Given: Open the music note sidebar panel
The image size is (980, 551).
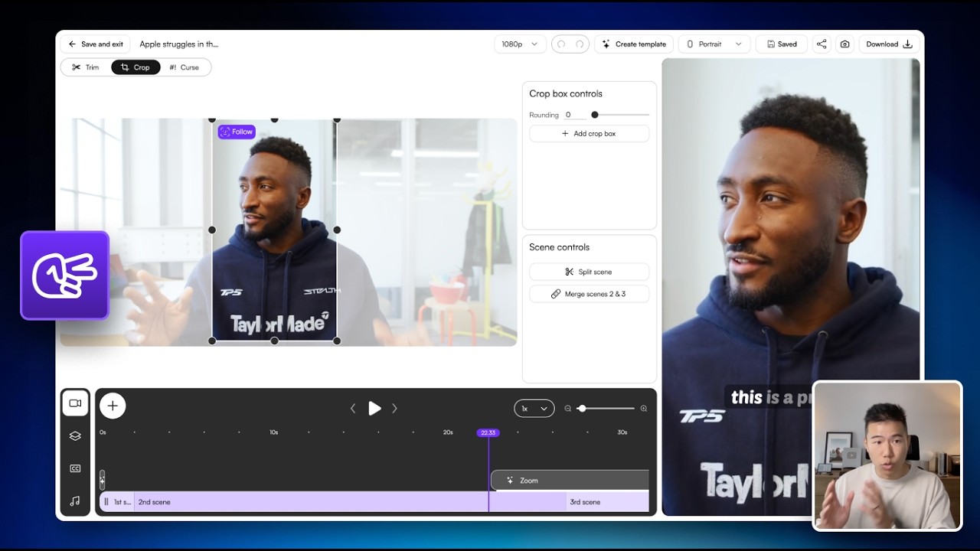Looking at the screenshot, I should click(75, 501).
